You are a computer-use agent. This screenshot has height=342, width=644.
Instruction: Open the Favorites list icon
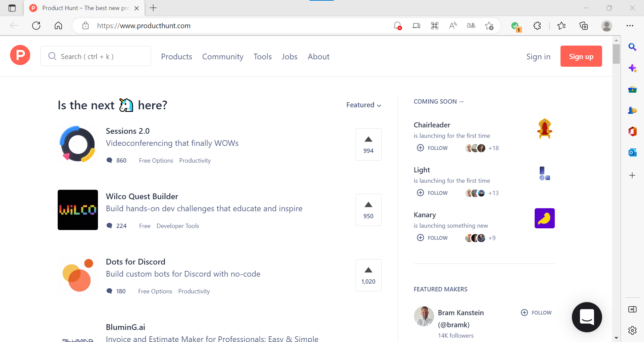[x=561, y=25]
